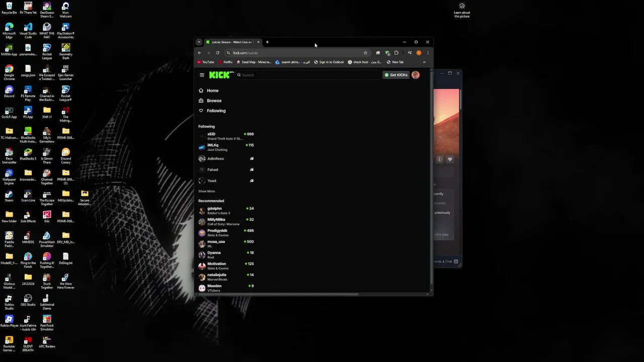
Task: Open the Friends & Chat bar in background window
Action: (x=446, y=261)
